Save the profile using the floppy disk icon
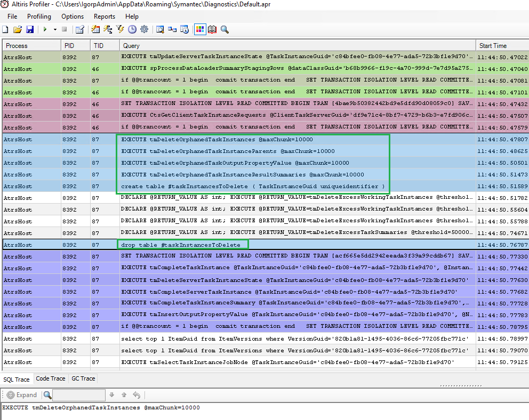Image resolution: width=529 pixels, height=420 pixels. click(30, 30)
